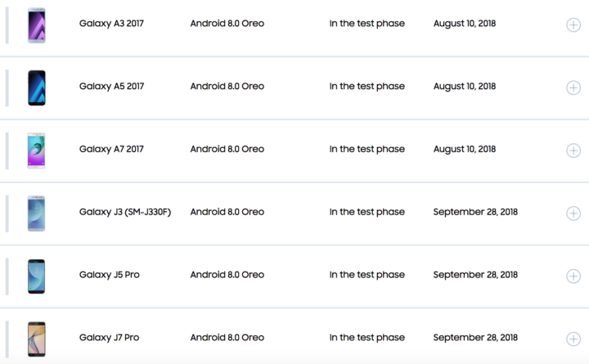The width and height of the screenshot is (589, 364).
Task: Click the Galaxy A3 2017 phone thumbnail
Action: tap(36, 25)
